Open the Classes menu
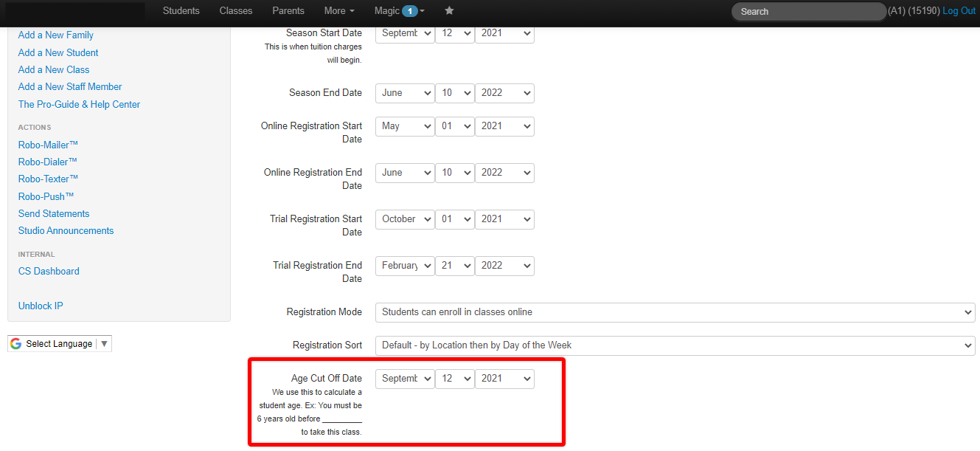Viewport: 980px width, 451px height. tap(236, 10)
